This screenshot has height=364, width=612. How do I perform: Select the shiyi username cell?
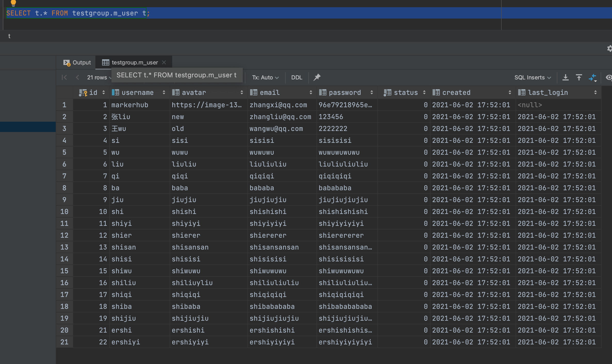(x=139, y=224)
